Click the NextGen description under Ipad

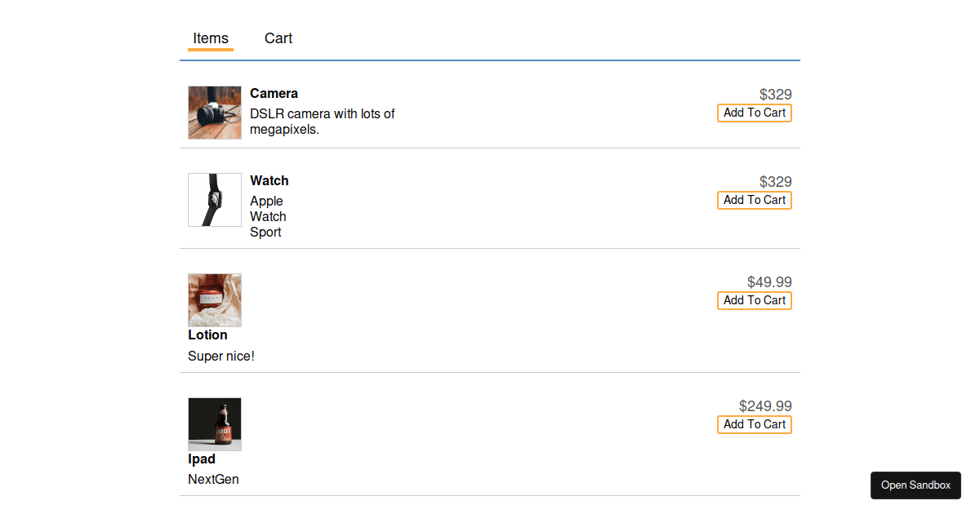coord(213,479)
